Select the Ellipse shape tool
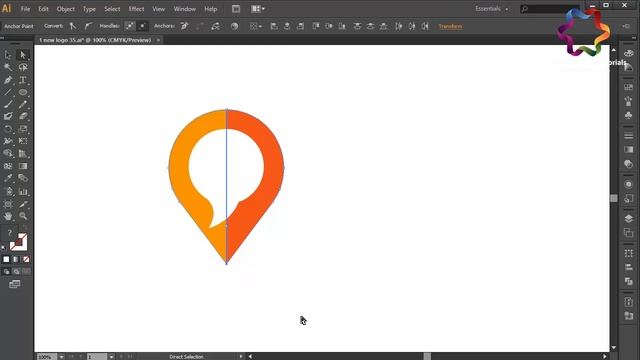Image resolution: width=640 pixels, height=360 pixels. click(23, 92)
